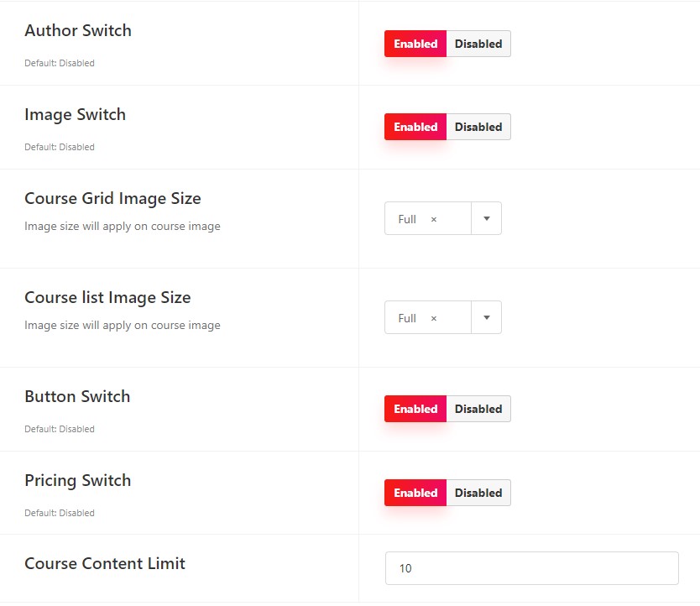Disable the Pricing Switch
This screenshot has width=700, height=606.
[478, 493]
